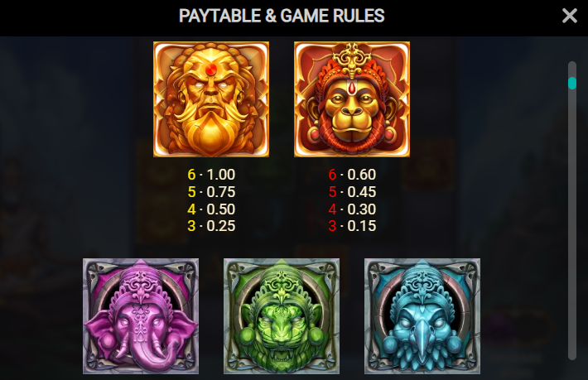Click the 6 · 1.00 payout line
Image resolution: width=588 pixels, height=380 pixels.
tap(211, 175)
